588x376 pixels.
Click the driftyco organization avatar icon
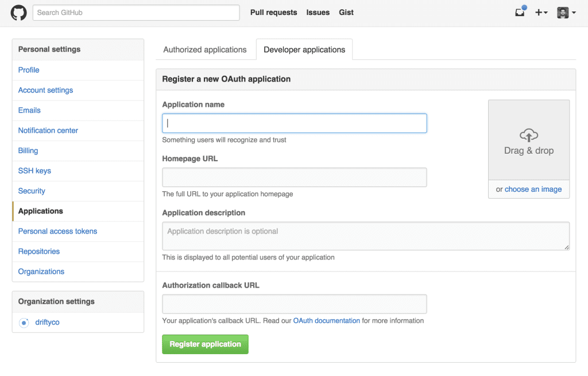[24, 323]
